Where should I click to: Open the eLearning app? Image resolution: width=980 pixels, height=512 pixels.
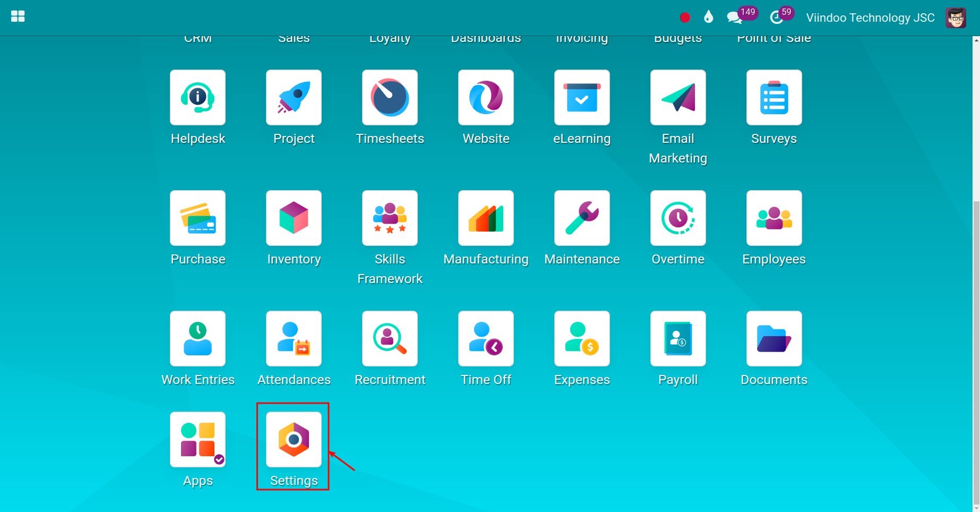click(x=582, y=98)
